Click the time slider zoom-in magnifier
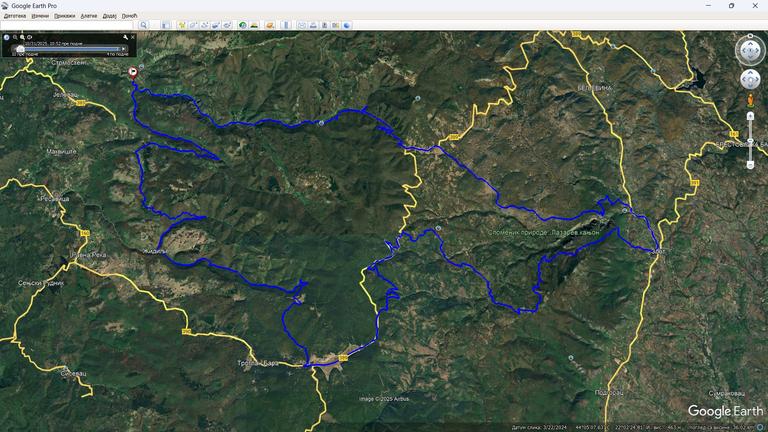The height and width of the screenshot is (432, 768). click(x=22, y=37)
